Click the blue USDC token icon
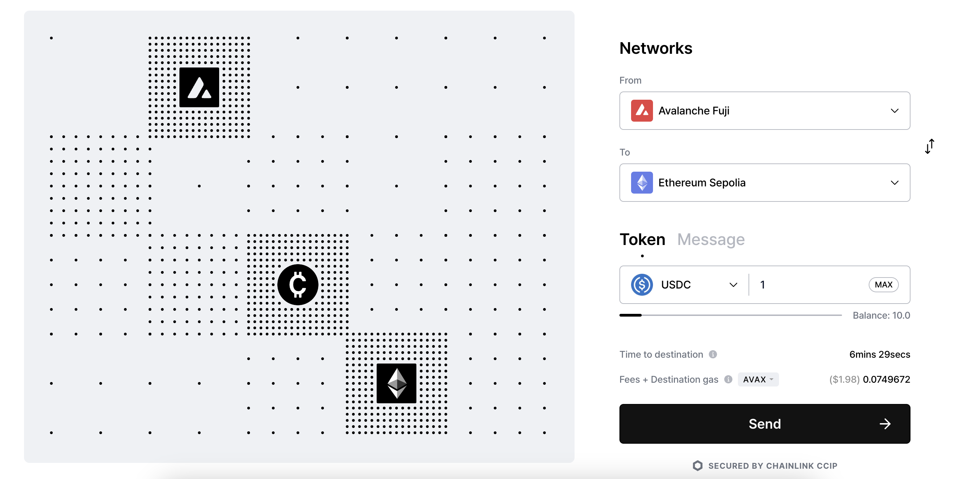The height and width of the screenshot is (479, 980). pyautogui.click(x=642, y=285)
